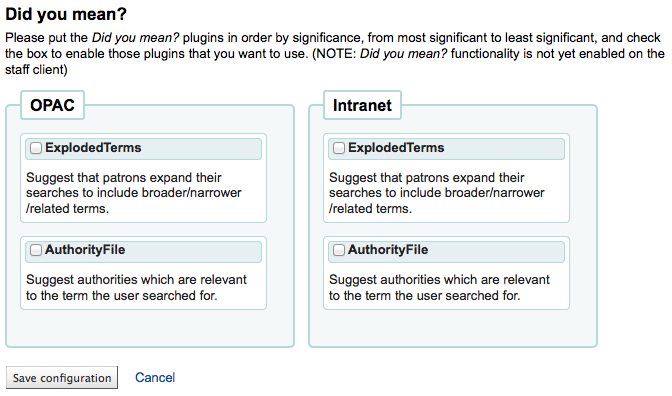This screenshot has height=396, width=672.
Task: Click the OPAC ExplodedTerms description text
Action: coord(134,193)
